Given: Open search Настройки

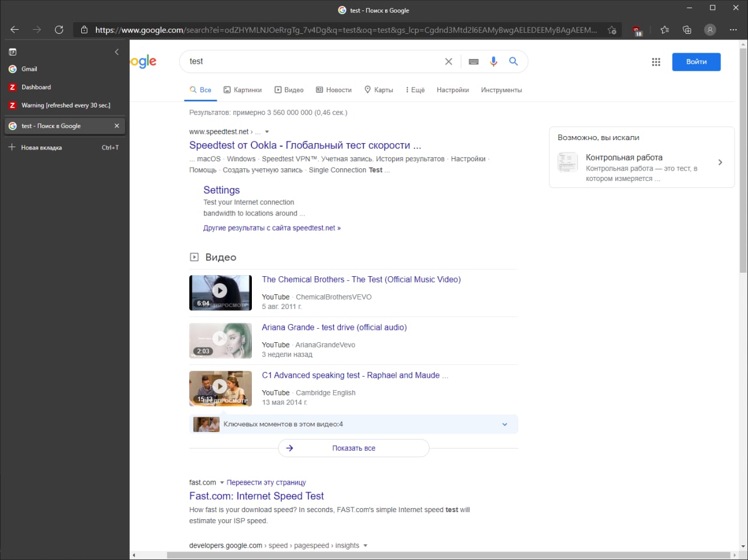Looking at the screenshot, I should [453, 90].
